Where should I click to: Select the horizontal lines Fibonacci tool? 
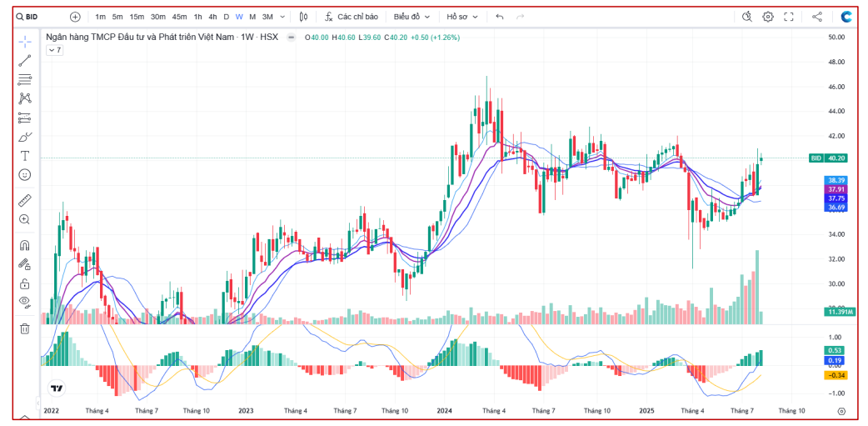(x=25, y=79)
